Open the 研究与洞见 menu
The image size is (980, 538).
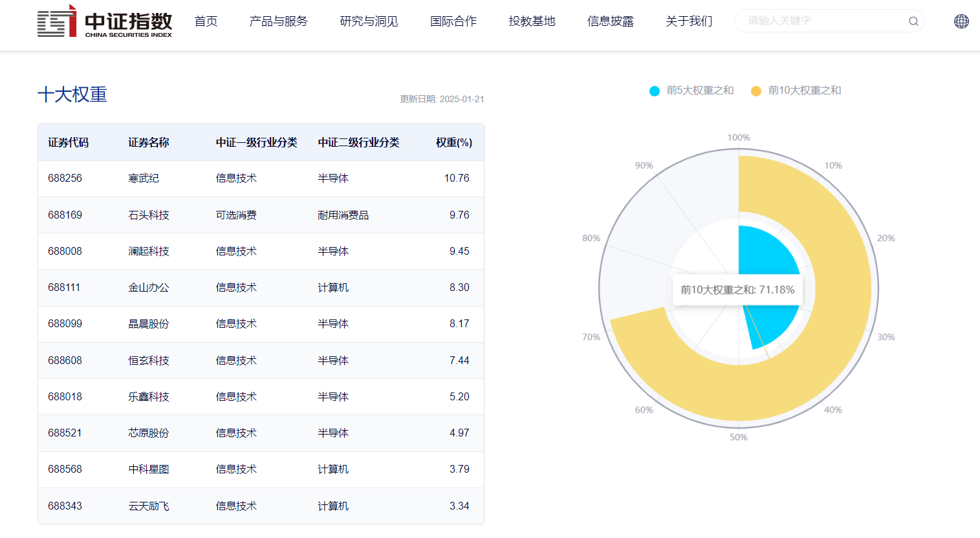pyautogui.click(x=368, y=21)
